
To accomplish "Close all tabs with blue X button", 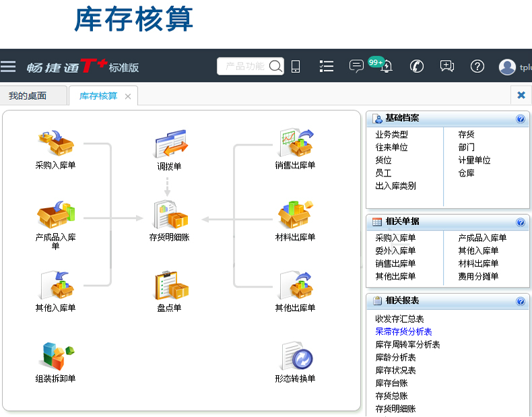I will (x=521, y=95).
